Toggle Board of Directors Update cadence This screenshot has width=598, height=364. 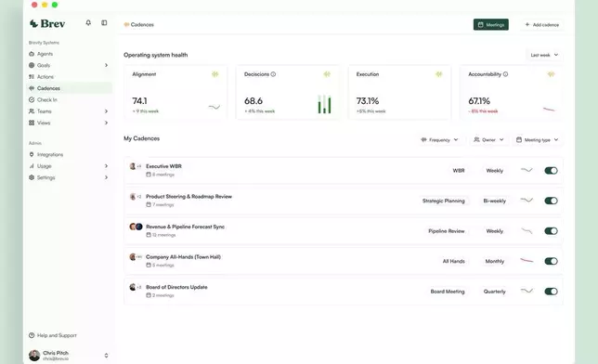tap(551, 292)
